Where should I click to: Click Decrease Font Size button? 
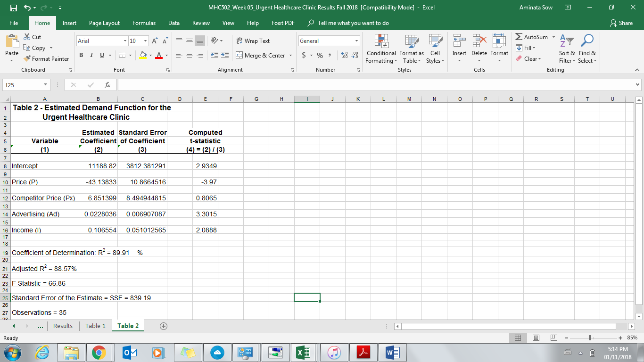166,41
